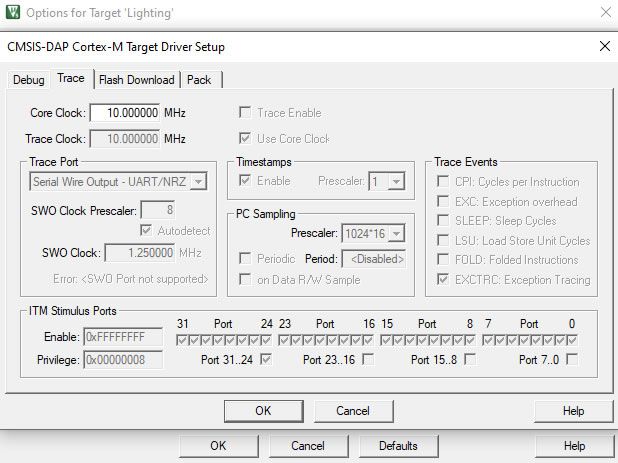
Task: Click the 'Error: <SWO Port not supported>' text
Action: point(130,279)
